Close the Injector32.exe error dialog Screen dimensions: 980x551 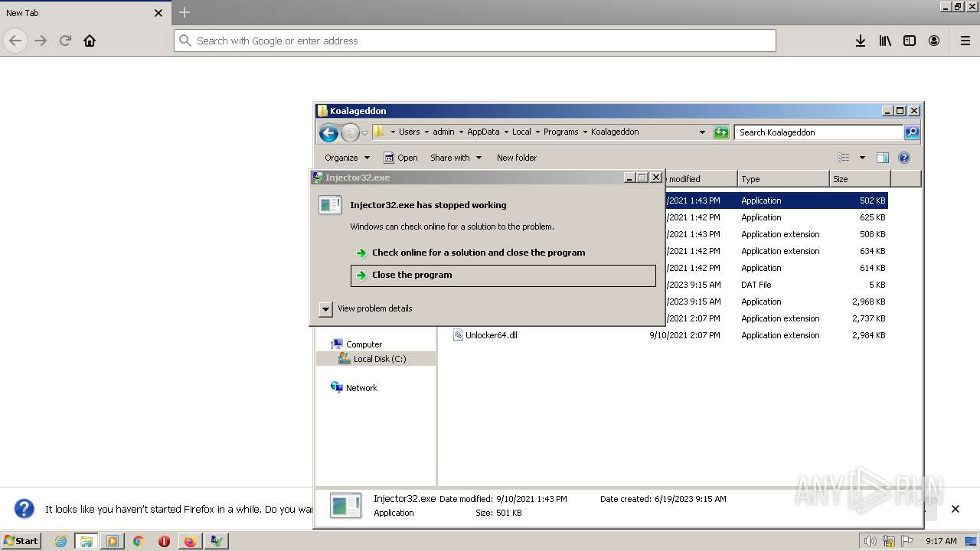pos(656,178)
